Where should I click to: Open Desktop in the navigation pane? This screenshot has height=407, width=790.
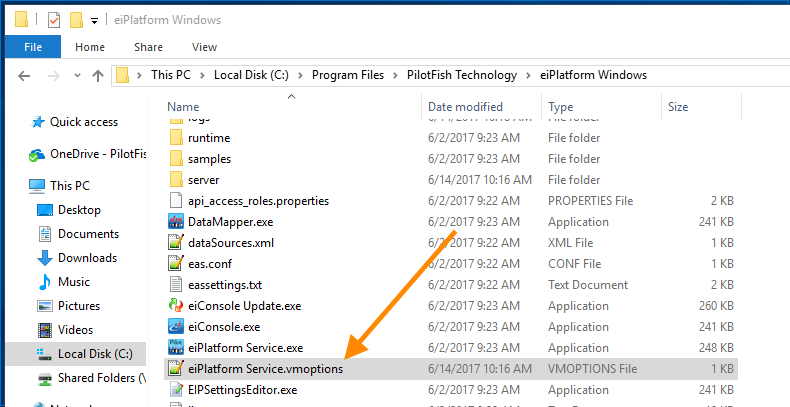click(79, 210)
